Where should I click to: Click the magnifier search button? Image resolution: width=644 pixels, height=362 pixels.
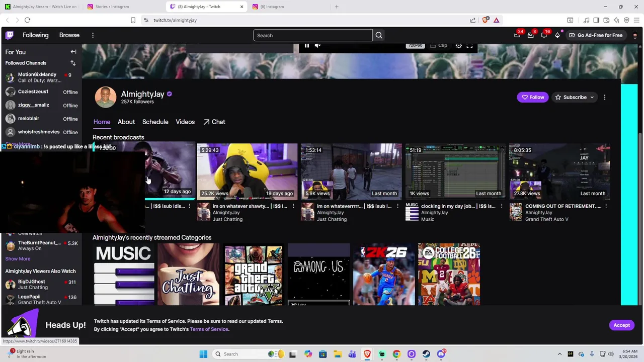click(379, 35)
